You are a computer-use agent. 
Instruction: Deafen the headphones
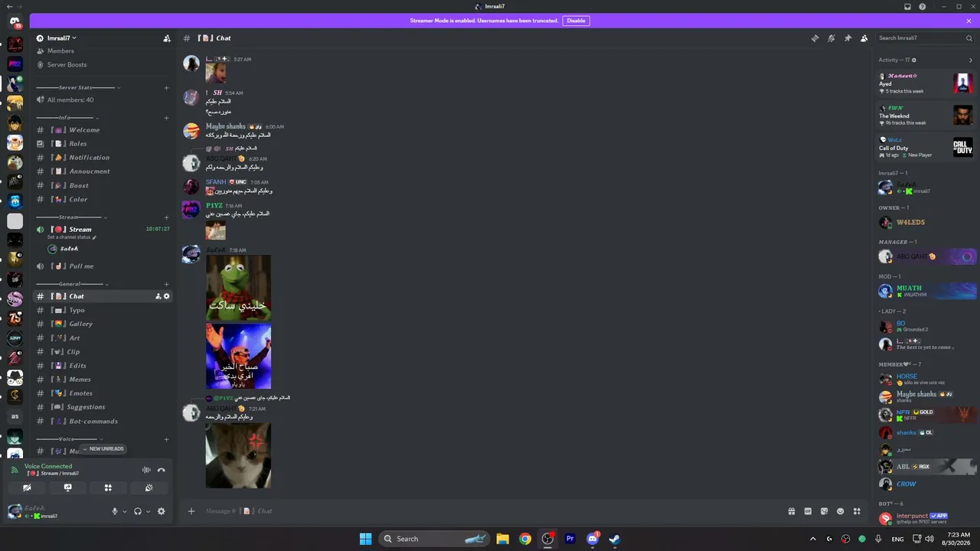click(138, 511)
